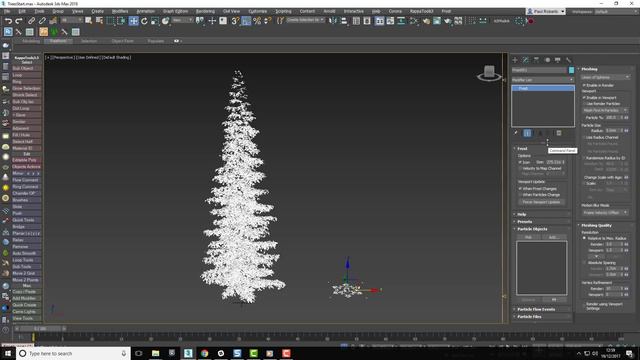
Task: Toggle Show End Result icon below stack
Action: [x=527, y=133]
